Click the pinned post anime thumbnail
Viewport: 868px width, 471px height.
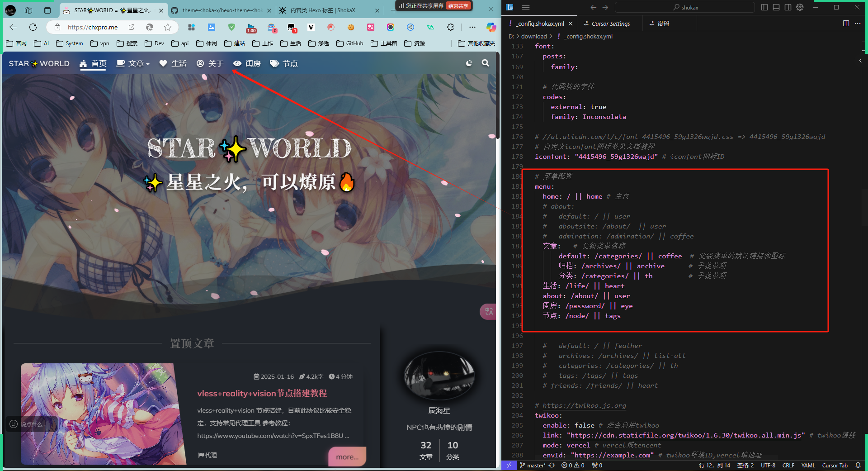[x=104, y=414]
